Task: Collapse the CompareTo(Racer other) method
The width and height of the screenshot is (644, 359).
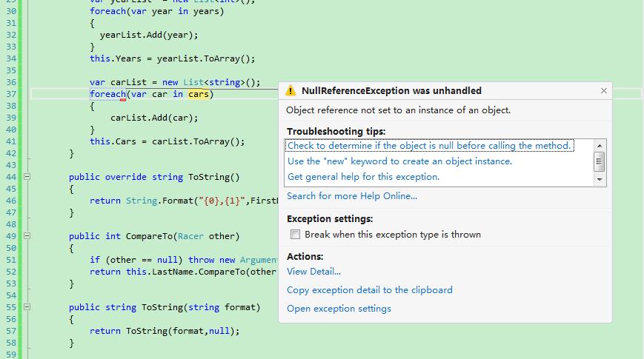Action: click(x=27, y=236)
